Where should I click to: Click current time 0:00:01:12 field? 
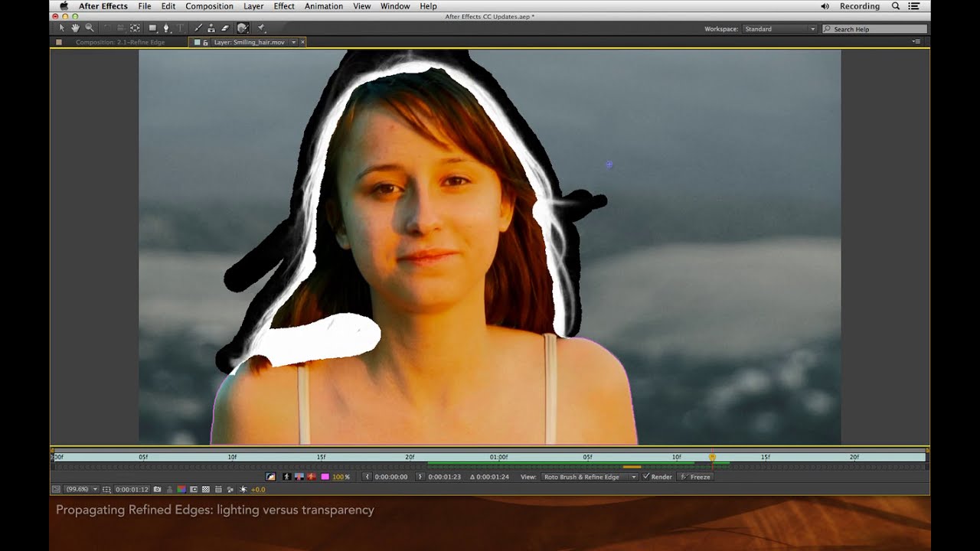(x=132, y=489)
